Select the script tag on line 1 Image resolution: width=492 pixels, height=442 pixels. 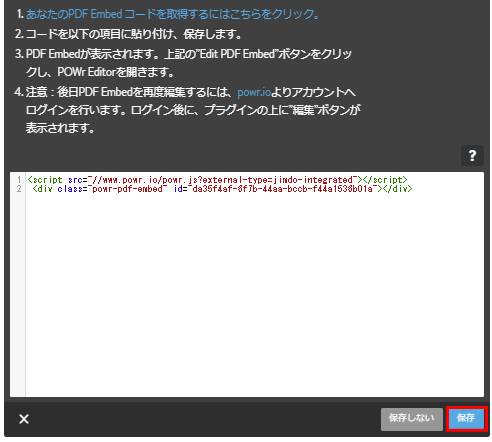(x=217, y=180)
